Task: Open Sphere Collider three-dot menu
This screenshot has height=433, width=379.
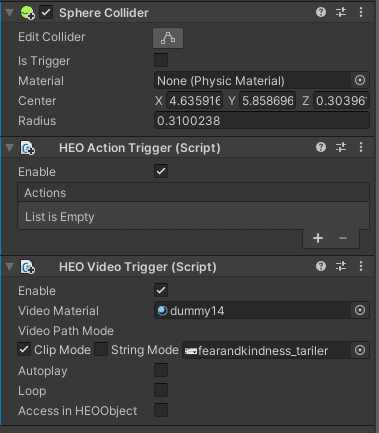Action: [x=361, y=13]
